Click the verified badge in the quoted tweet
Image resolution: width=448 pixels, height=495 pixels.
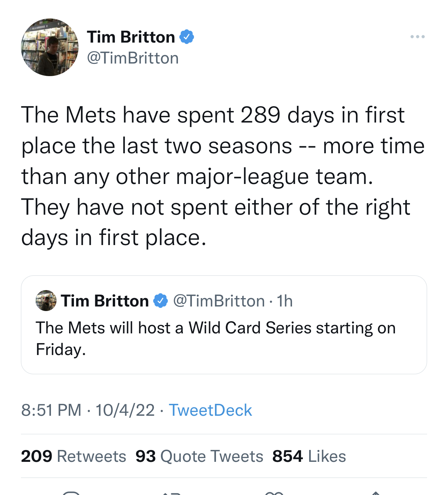click(x=160, y=301)
